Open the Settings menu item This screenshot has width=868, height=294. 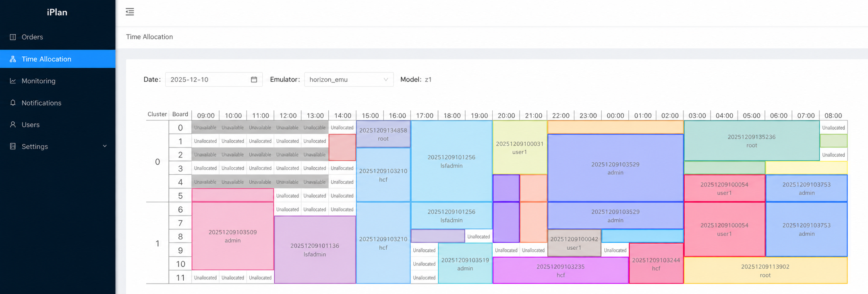pyautogui.click(x=58, y=146)
